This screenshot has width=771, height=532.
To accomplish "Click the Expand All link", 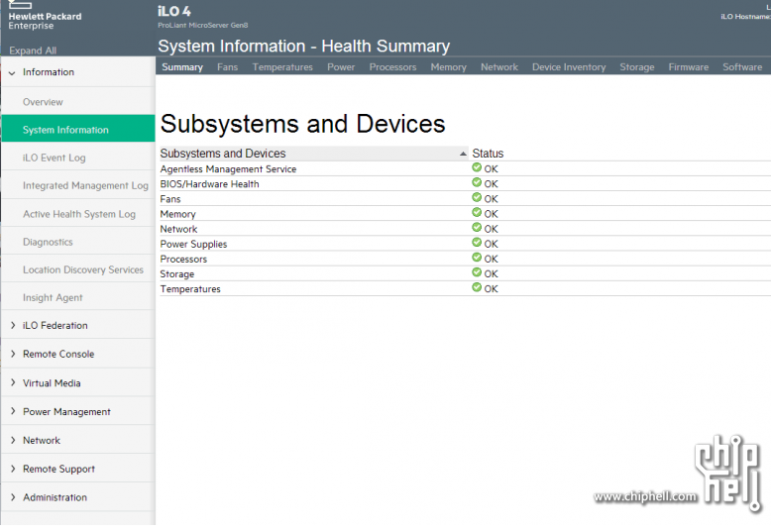I will 33,51.
